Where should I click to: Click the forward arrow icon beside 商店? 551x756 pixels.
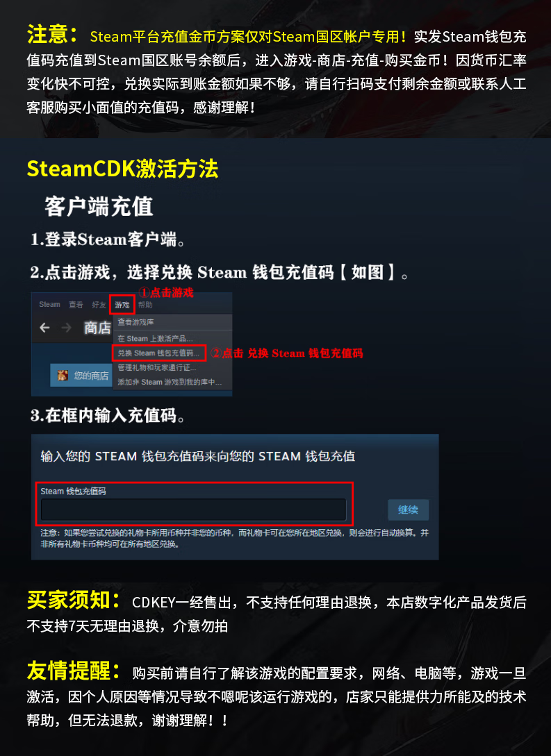tap(66, 328)
